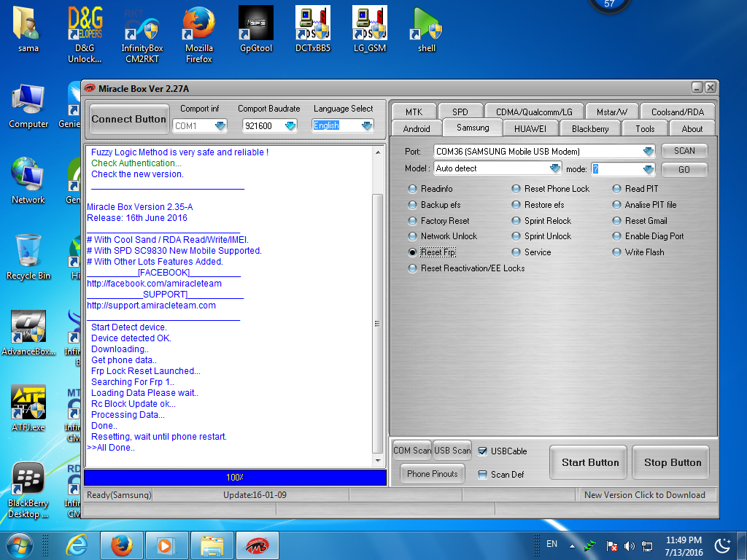Open Computer desktop icon
The image size is (747, 560).
pyautogui.click(x=28, y=106)
